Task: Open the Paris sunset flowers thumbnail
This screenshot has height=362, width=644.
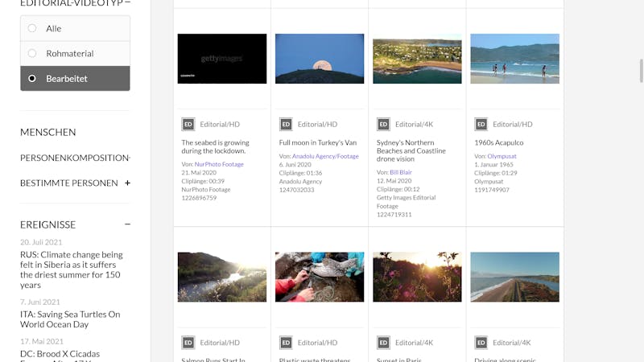Action: [417, 277]
